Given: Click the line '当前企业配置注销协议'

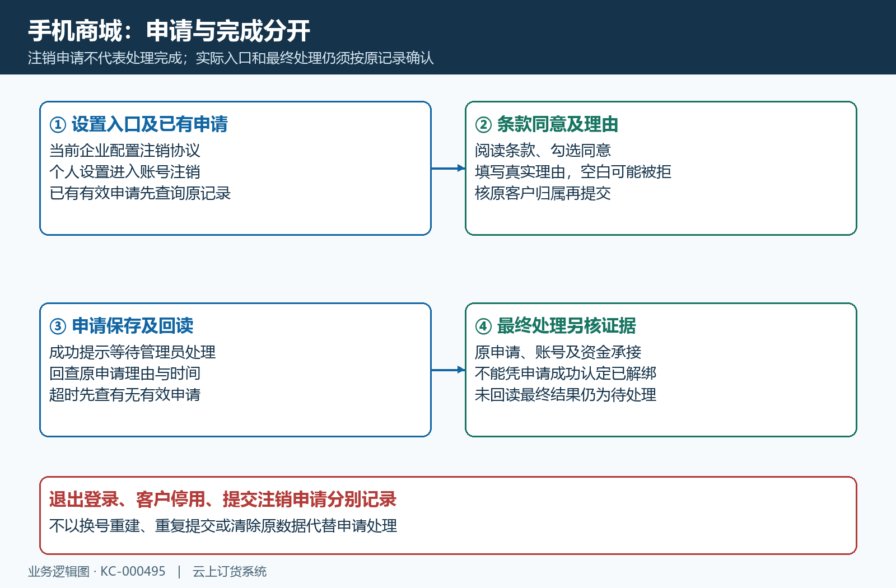Looking at the screenshot, I should pyautogui.click(x=125, y=151).
